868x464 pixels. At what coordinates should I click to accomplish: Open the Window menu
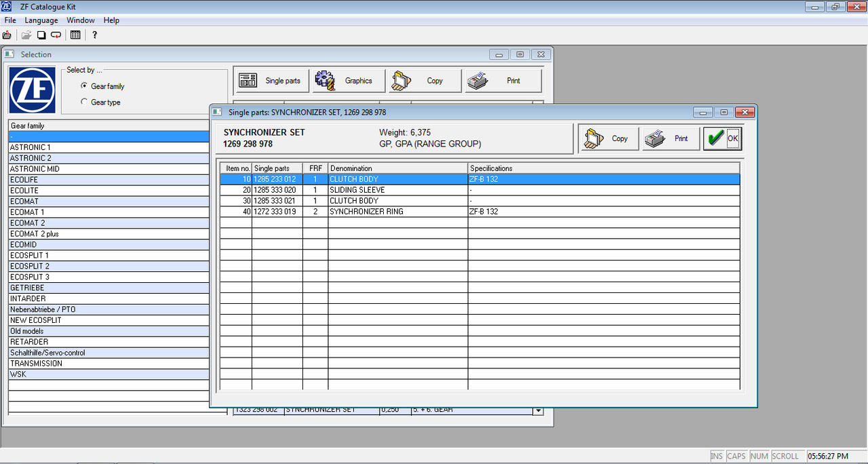[x=81, y=20]
